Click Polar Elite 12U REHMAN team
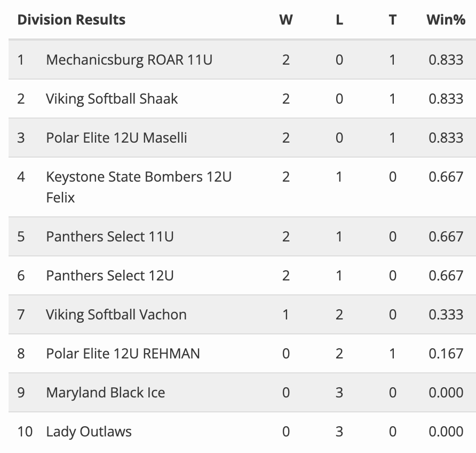This screenshot has height=453, width=476. coord(123,353)
